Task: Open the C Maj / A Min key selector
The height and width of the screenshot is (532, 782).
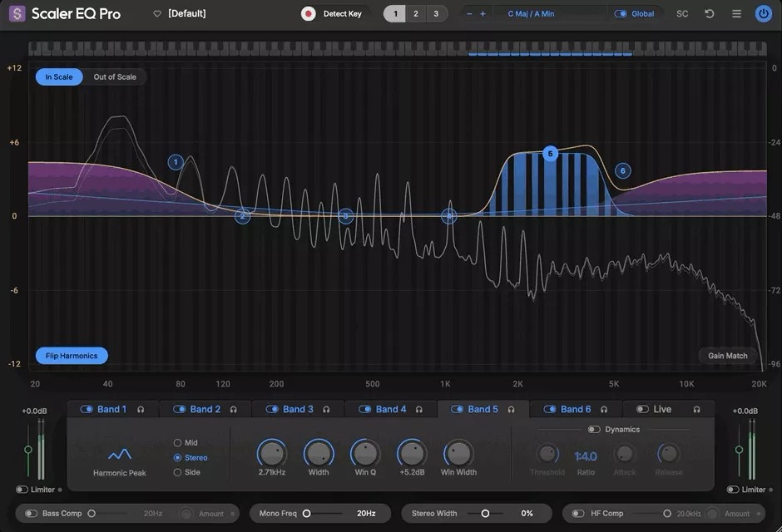Action: [531, 14]
